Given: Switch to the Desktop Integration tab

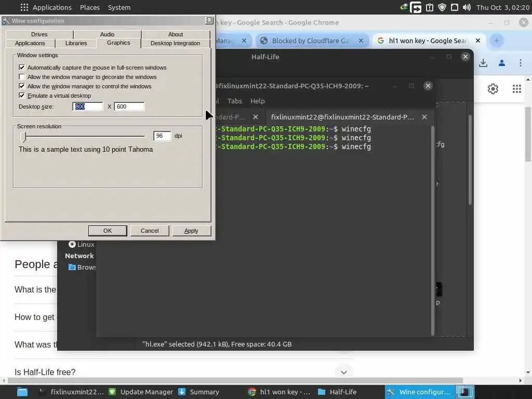Looking at the screenshot, I should coord(175,43).
